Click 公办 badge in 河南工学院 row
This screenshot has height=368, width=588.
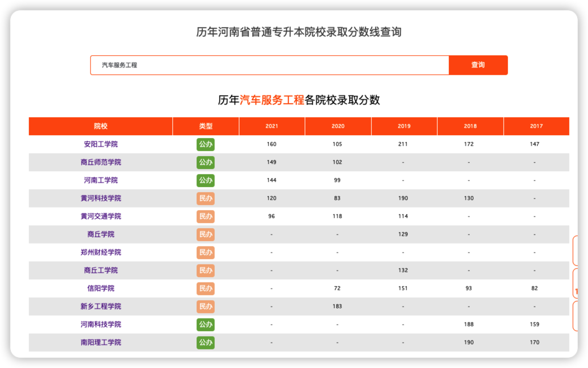[x=206, y=180]
